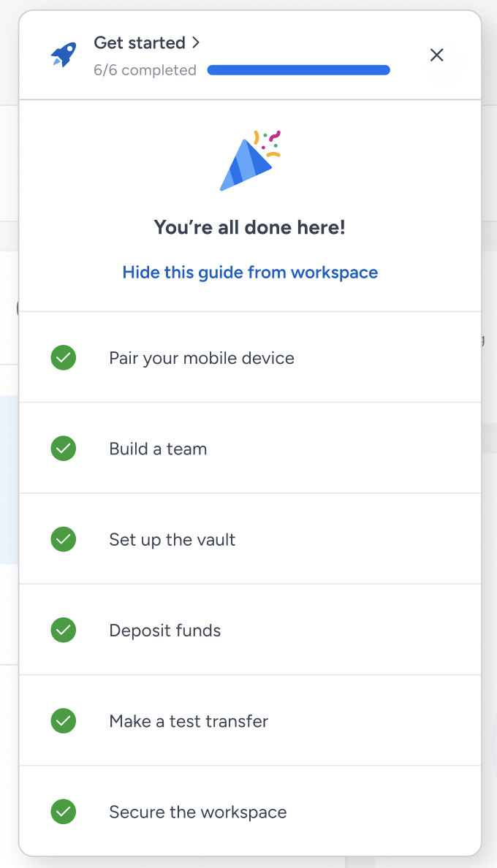Click green checkmark beside Make a test transfer
Image resolution: width=497 pixels, height=868 pixels.
pyautogui.click(x=64, y=721)
